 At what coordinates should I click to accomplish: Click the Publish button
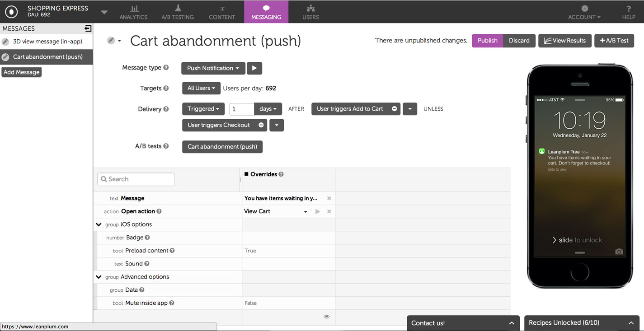[487, 41]
